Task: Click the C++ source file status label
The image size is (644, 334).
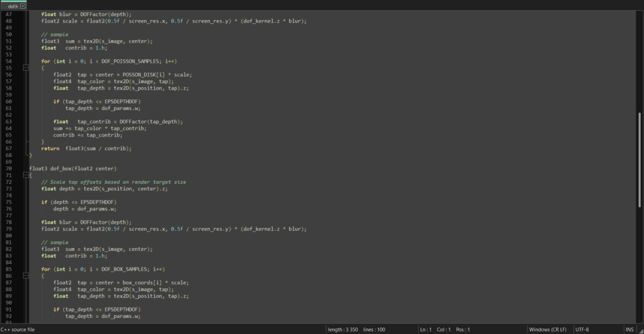Action: tap(18, 329)
